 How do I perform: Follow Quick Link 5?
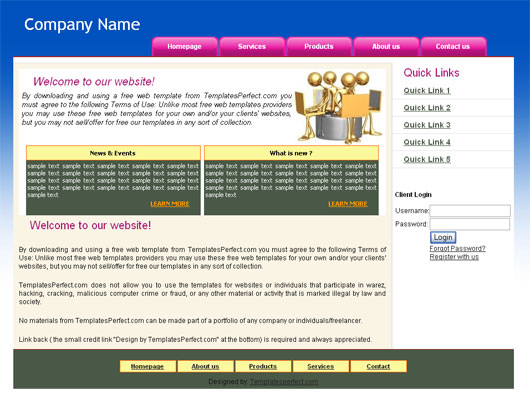click(x=427, y=159)
